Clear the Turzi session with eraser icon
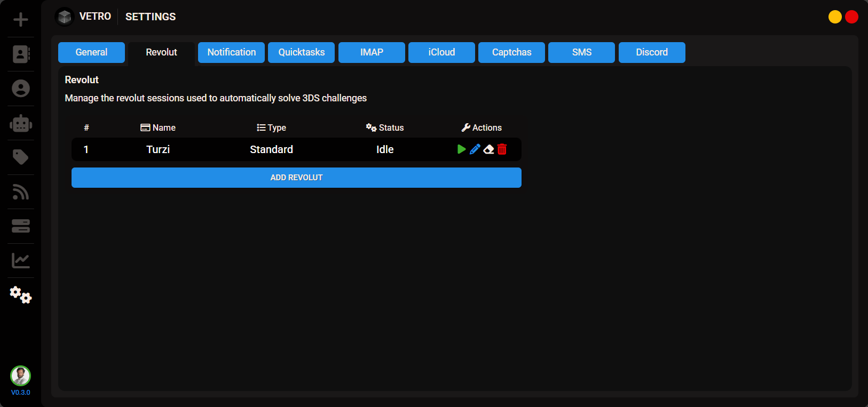Viewport: 868px width, 407px height. coord(488,149)
